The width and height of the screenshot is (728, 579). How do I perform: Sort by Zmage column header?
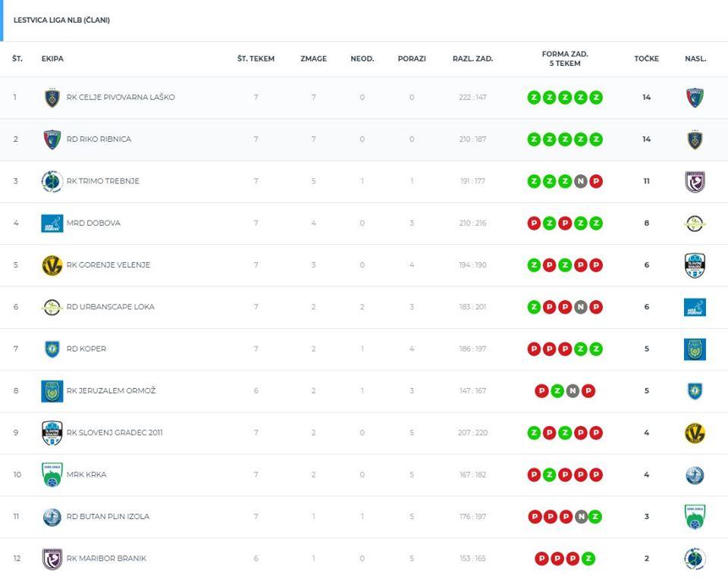click(x=313, y=59)
